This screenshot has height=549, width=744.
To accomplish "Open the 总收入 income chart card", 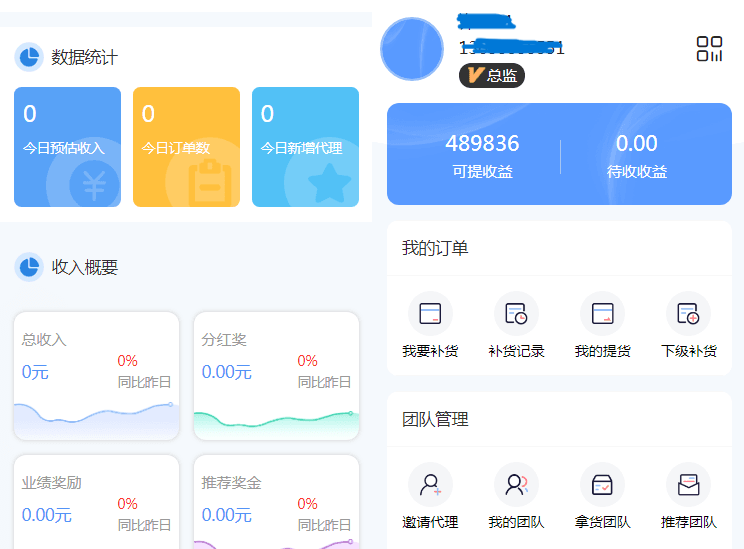I will pyautogui.click(x=96, y=375).
